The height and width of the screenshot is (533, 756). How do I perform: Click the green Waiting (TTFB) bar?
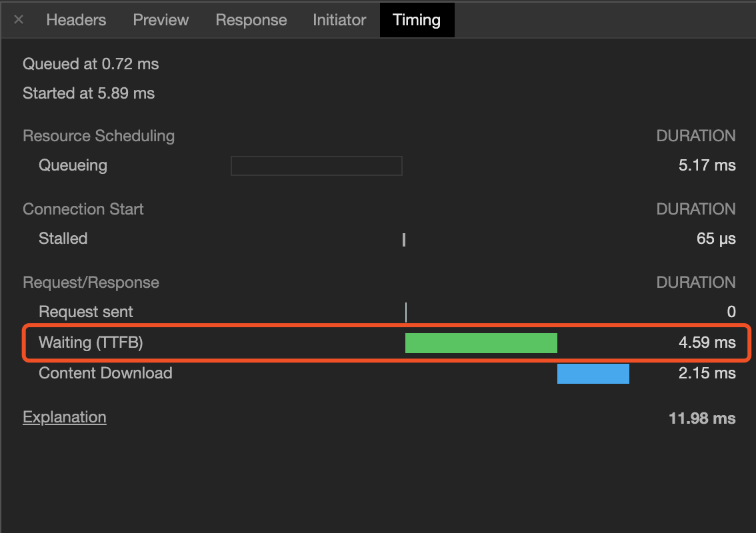[x=481, y=342]
